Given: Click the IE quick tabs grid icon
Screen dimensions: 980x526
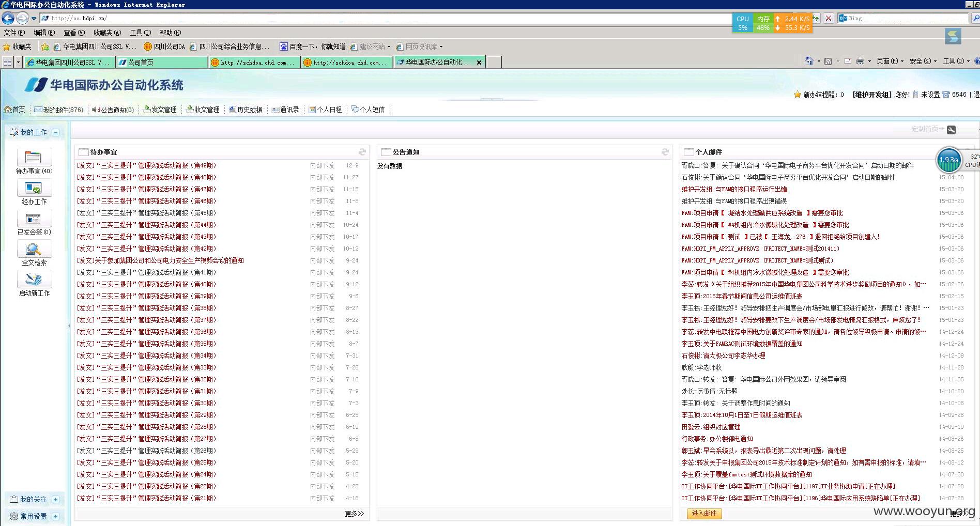Looking at the screenshot, I should click(7, 62).
